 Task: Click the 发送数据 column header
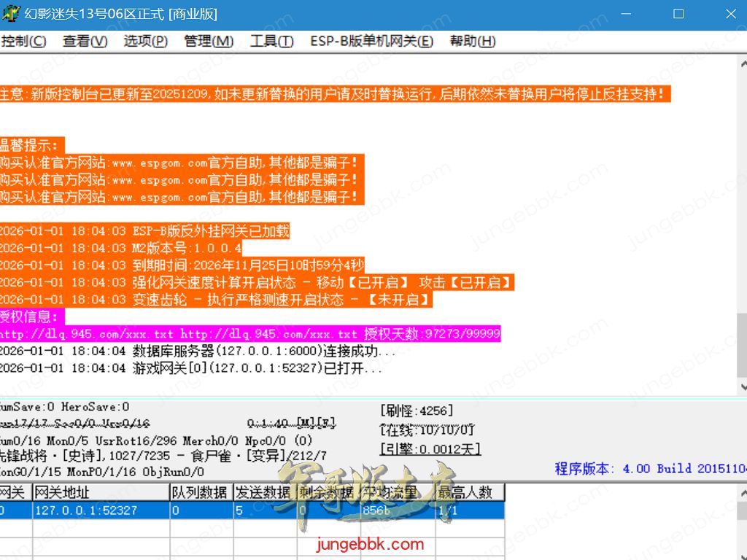coord(264,492)
